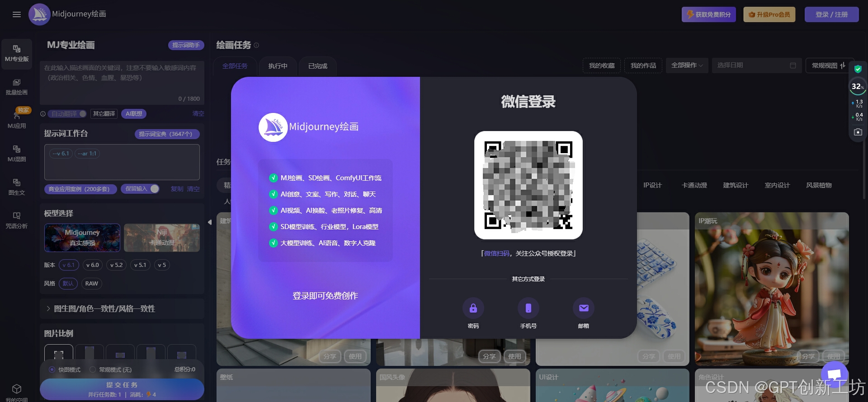Click 我的作品 button
Viewport: 868px width, 402px height.
coord(643,65)
